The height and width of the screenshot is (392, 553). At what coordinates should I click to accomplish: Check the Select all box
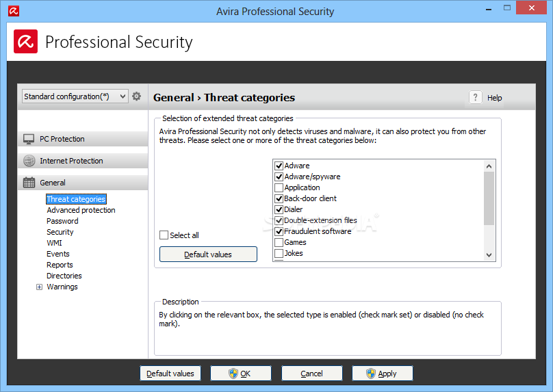pyautogui.click(x=164, y=235)
